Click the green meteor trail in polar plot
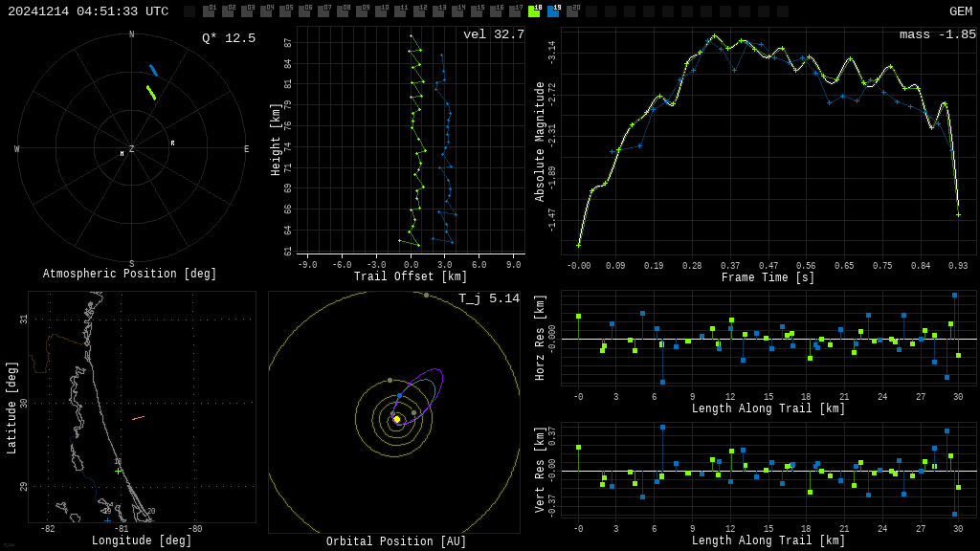 (151, 93)
